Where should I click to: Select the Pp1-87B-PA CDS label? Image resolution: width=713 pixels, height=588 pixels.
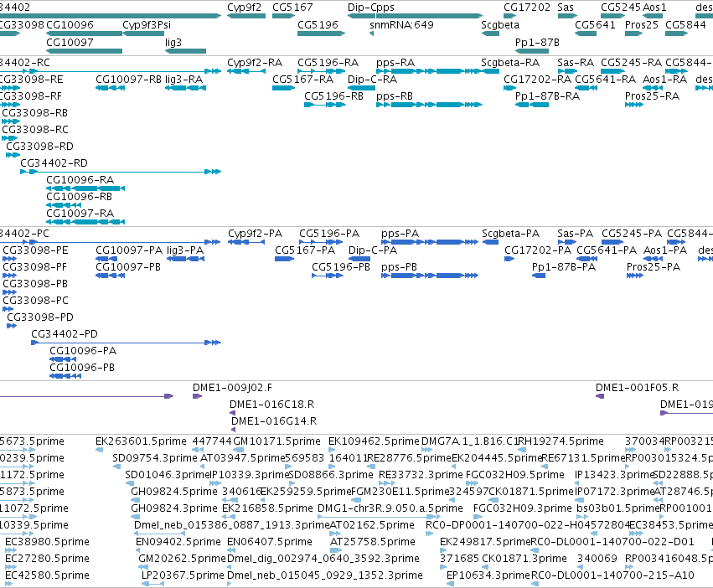tap(563, 267)
